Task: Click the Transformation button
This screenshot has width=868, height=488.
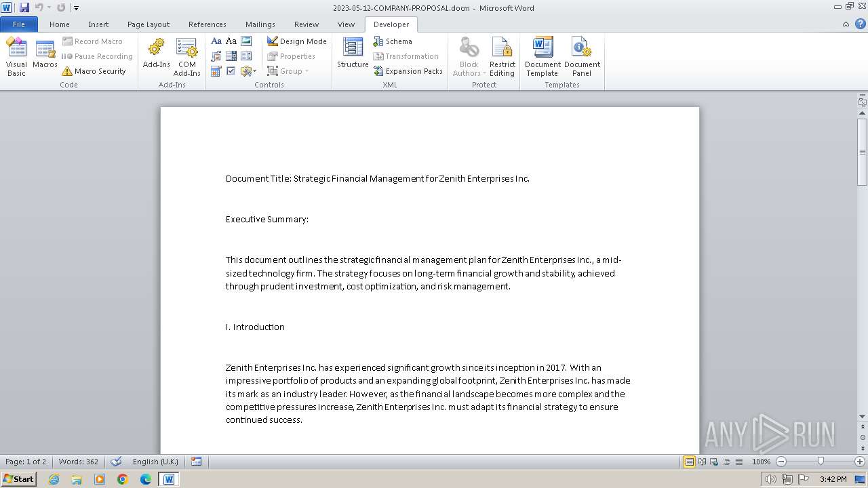Action: click(406, 56)
